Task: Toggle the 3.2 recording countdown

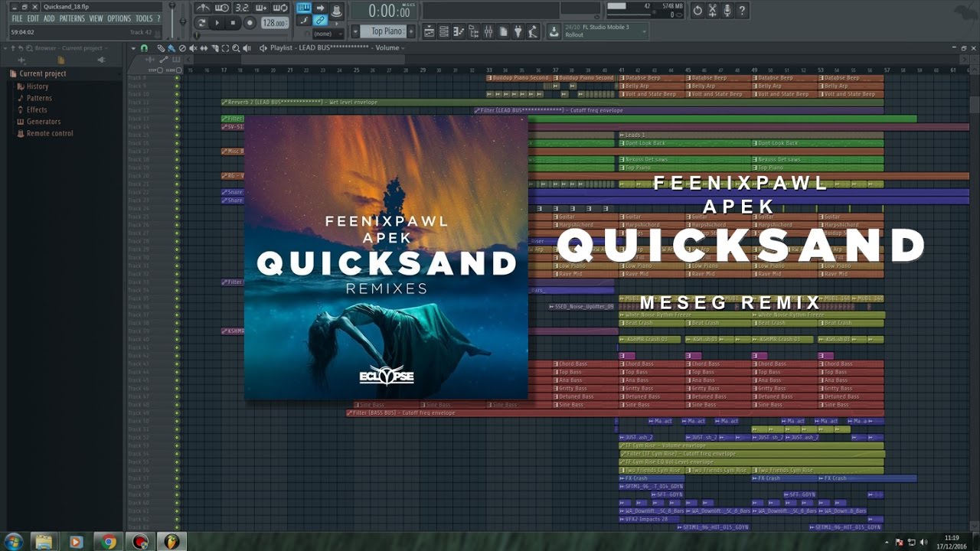Action: pos(241,8)
